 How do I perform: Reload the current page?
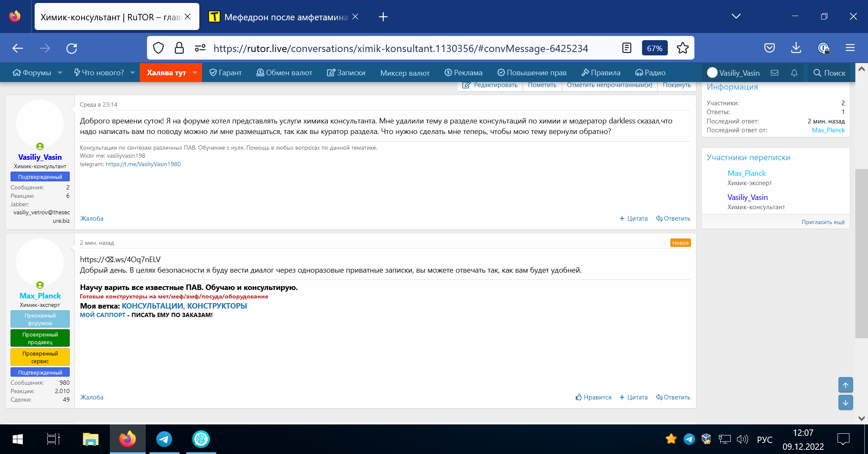(x=72, y=48)
